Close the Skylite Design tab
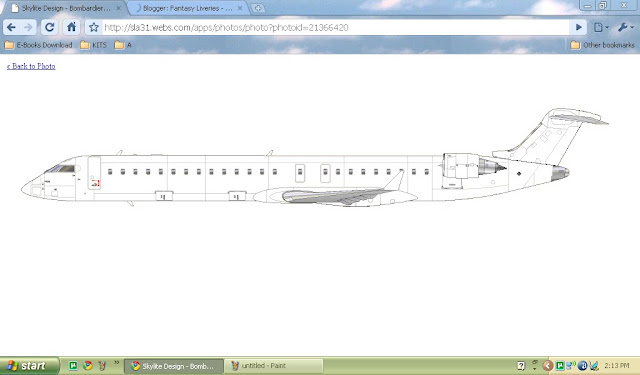 (x=118, y=8)
